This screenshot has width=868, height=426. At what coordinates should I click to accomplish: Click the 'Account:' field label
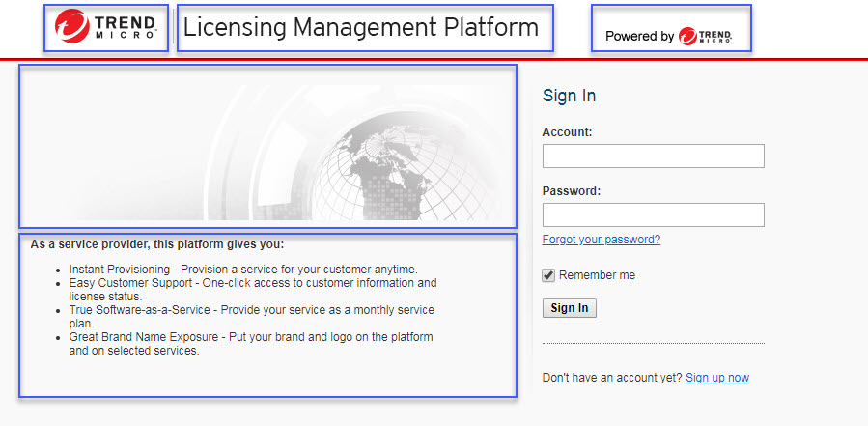click(567, 132)
